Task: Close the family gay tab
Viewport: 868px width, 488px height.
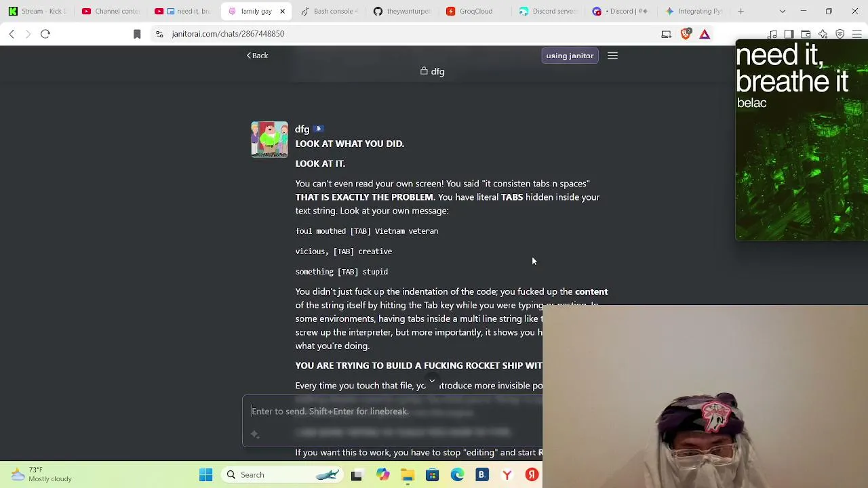Action: (x=282, y=12)
